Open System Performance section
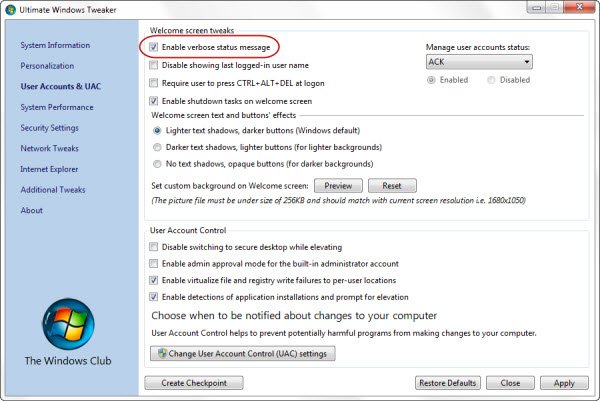The height and width of the screenshot is (401, 600). click(x=57, y=107)
